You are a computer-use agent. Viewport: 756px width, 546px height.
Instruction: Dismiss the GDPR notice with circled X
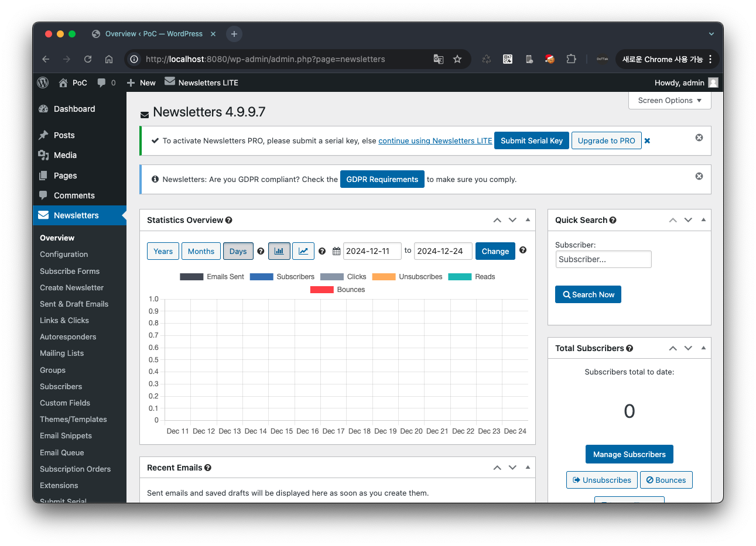coord(699,176)
